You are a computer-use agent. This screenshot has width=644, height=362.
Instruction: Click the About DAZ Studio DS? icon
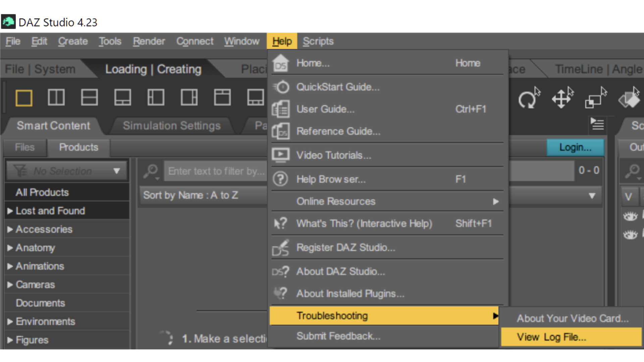coord(280,271)
